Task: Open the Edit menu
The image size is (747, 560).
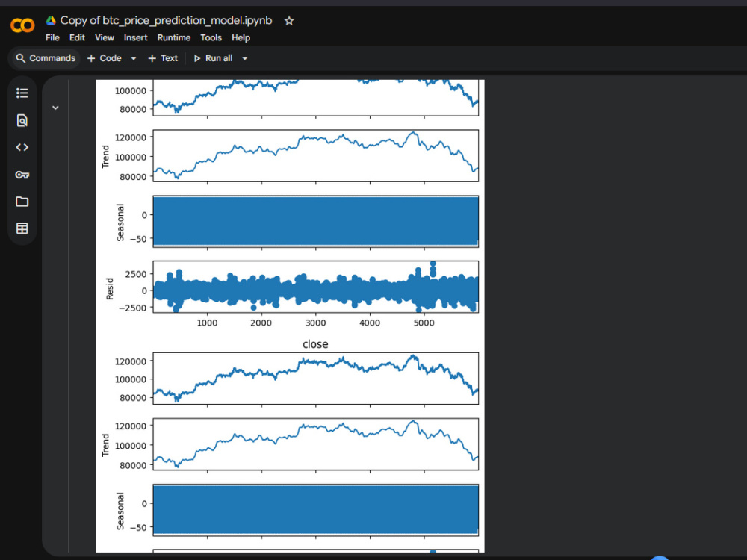Action: point(77,37)
